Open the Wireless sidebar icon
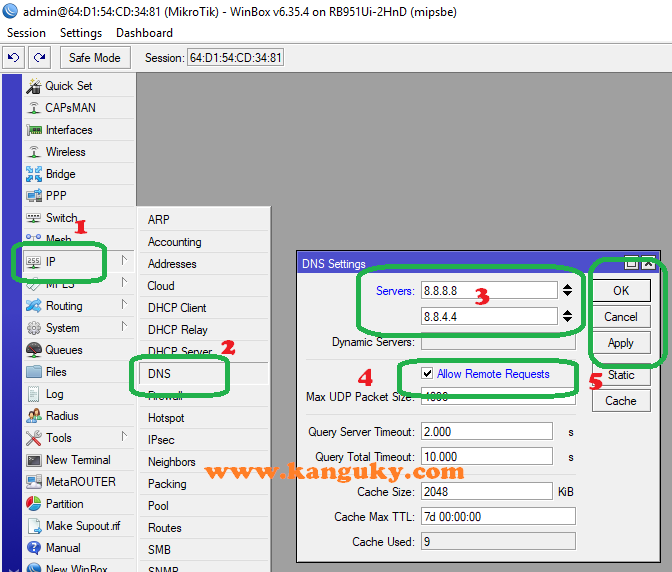This screenshot has height=572, width=672. click(x=33, y=152)
